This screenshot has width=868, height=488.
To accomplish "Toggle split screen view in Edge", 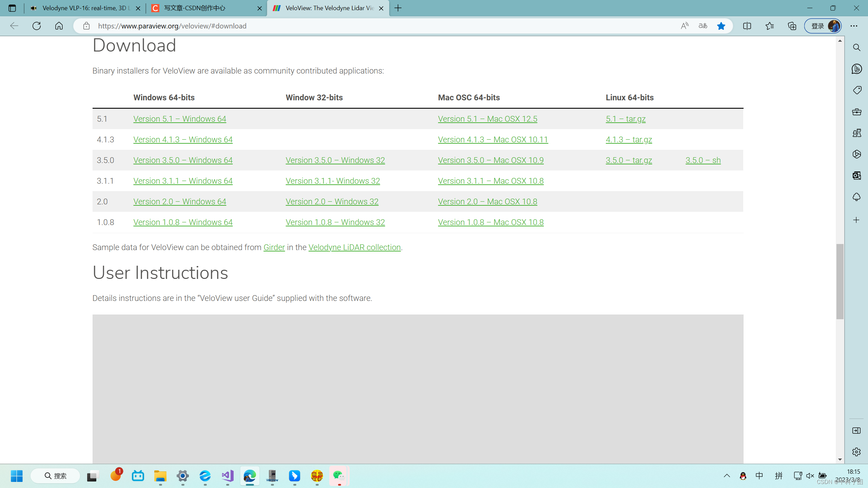I will click(747, 26).
